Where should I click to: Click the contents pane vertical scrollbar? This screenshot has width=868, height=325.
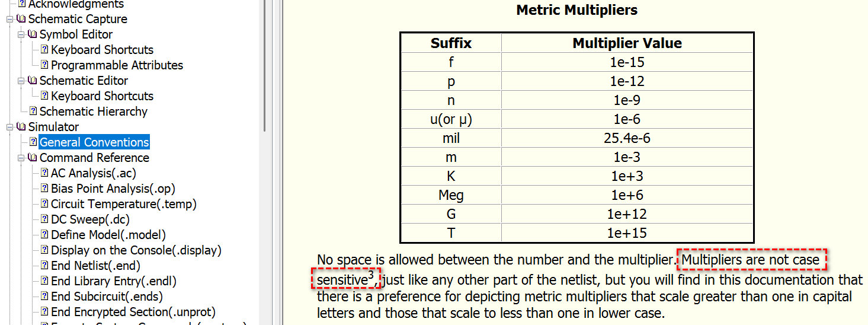(x=265, y=65)
